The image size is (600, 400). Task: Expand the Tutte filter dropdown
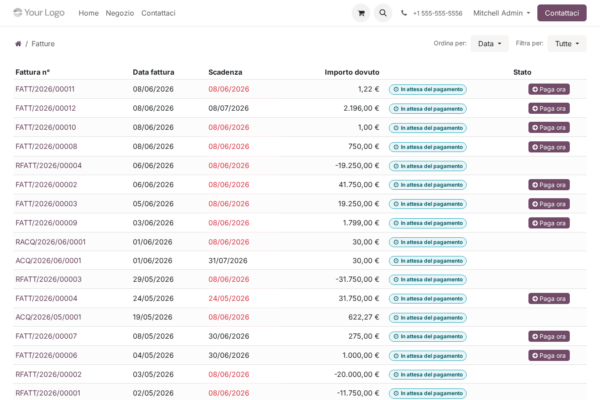point(567,44)
